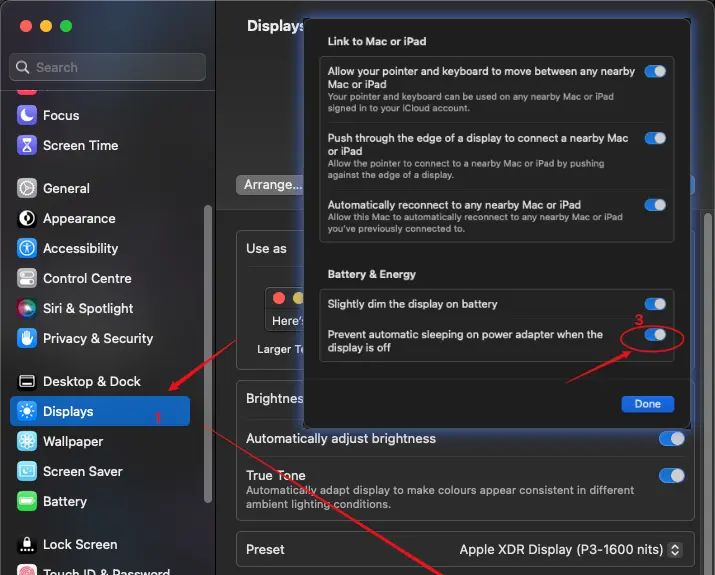Click the Done button
This screenshot has width=715, height=575.
tap(648, 404)
